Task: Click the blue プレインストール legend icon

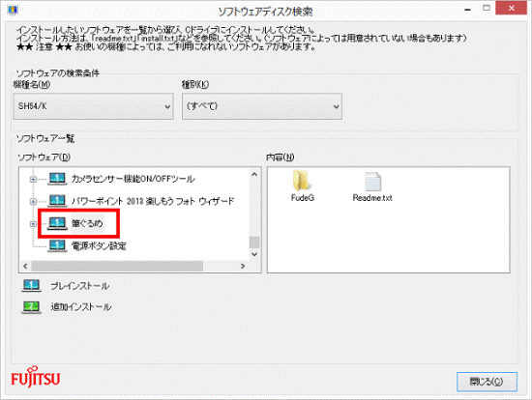Action: (31, 285)
